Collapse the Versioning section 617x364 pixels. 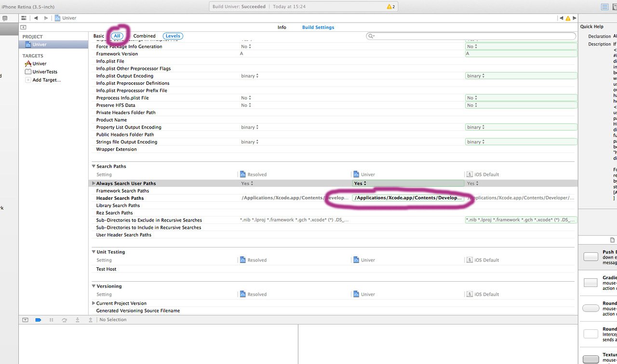click(x=94, y=286)
